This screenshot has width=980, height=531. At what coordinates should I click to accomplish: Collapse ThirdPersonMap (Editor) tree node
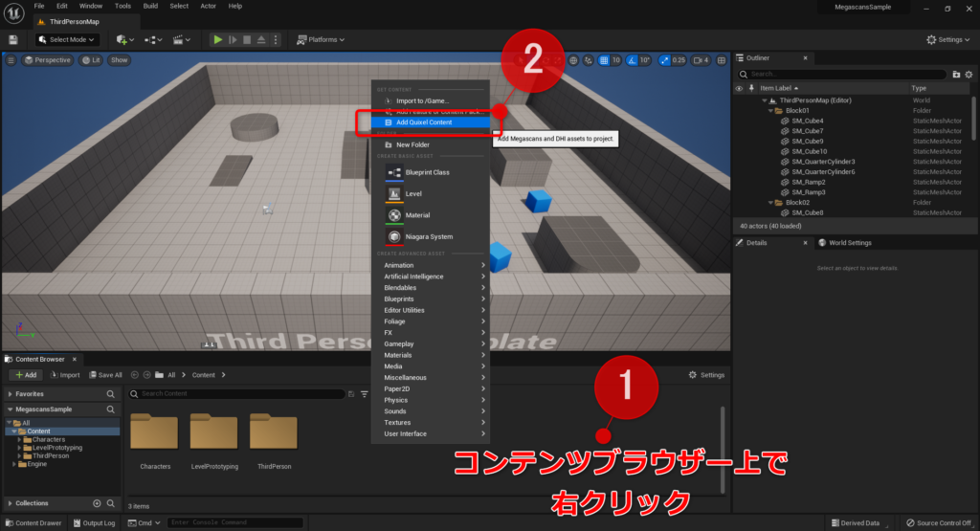[764, 100]
